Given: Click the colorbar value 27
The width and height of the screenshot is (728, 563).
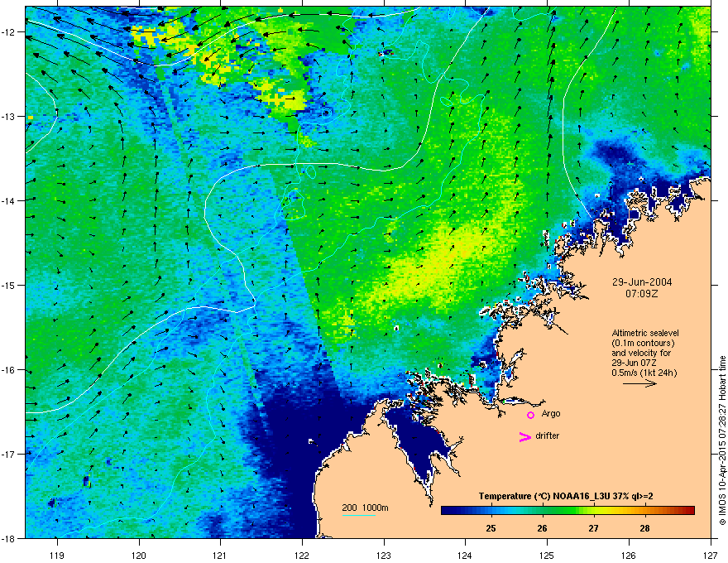Looking at the screenshot, I should tap(593, 528).
